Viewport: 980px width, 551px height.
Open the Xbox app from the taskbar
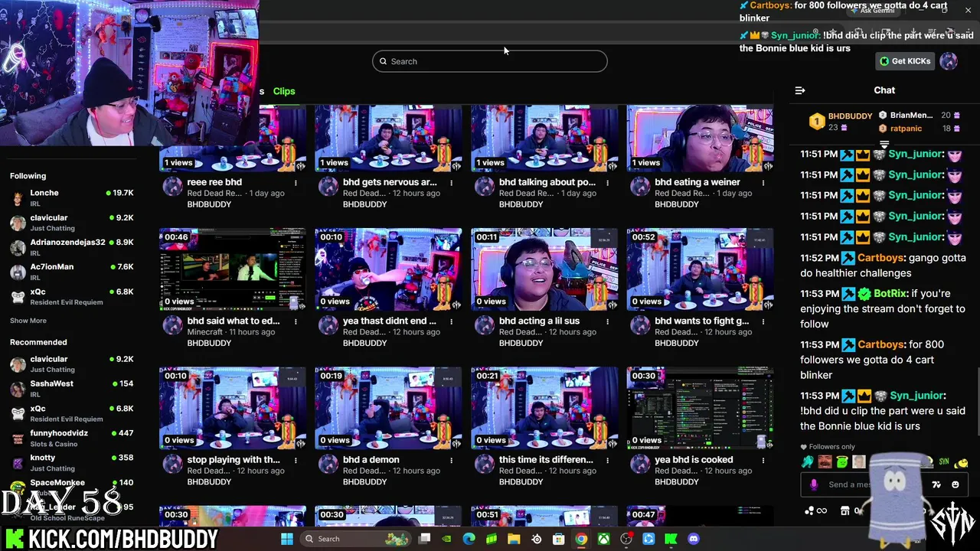click(604, 539)
